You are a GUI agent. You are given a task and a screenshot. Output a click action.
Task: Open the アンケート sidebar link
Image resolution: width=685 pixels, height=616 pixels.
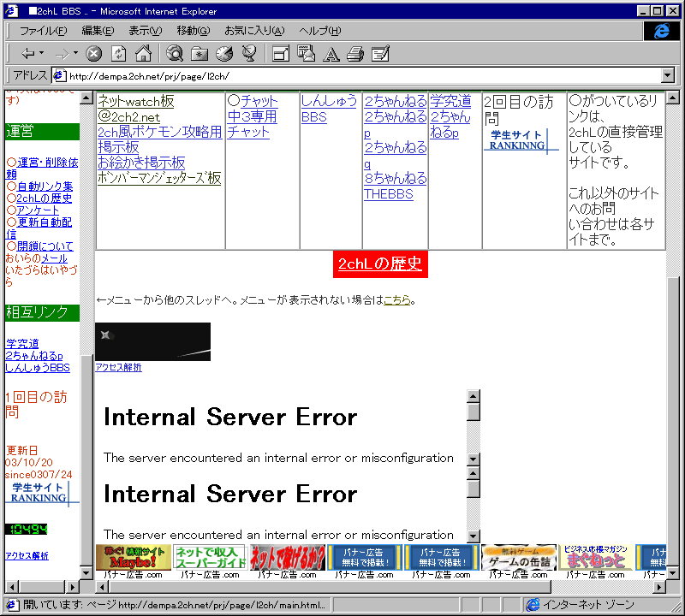click(38, 210)
